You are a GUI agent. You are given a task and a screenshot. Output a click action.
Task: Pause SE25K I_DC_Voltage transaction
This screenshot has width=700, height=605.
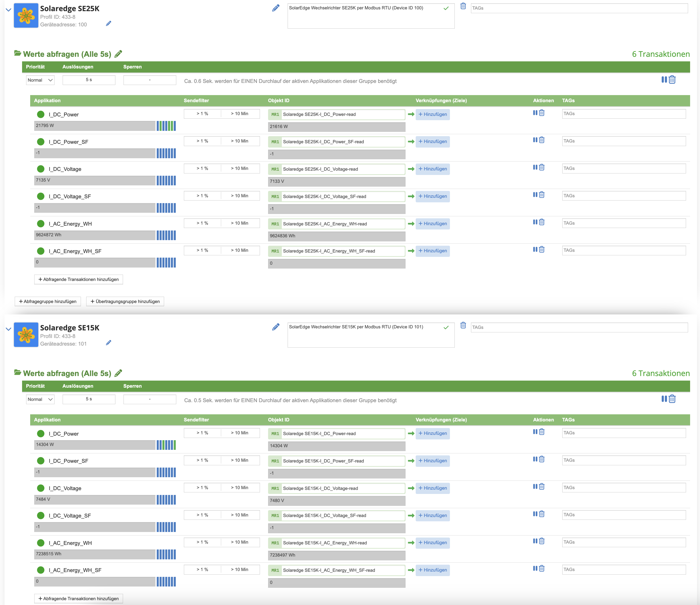[535, 167]
